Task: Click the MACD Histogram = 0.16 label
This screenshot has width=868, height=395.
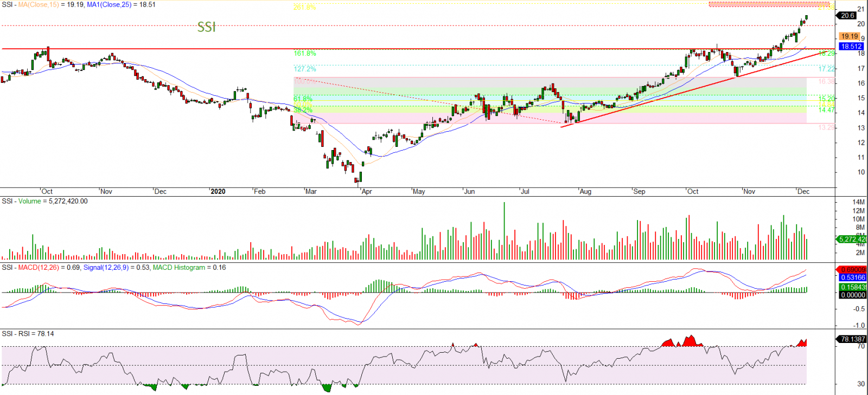Action: click(189, 268)
